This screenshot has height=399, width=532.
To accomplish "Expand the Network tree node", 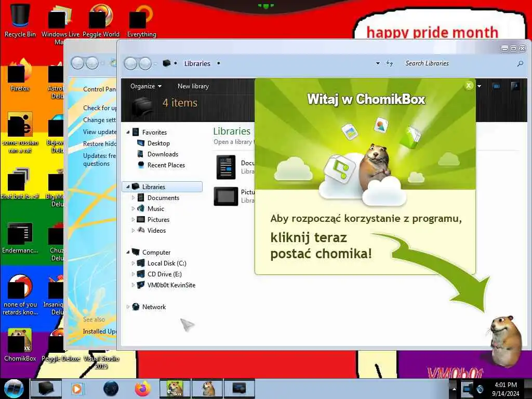I will (x=128, y=307).
